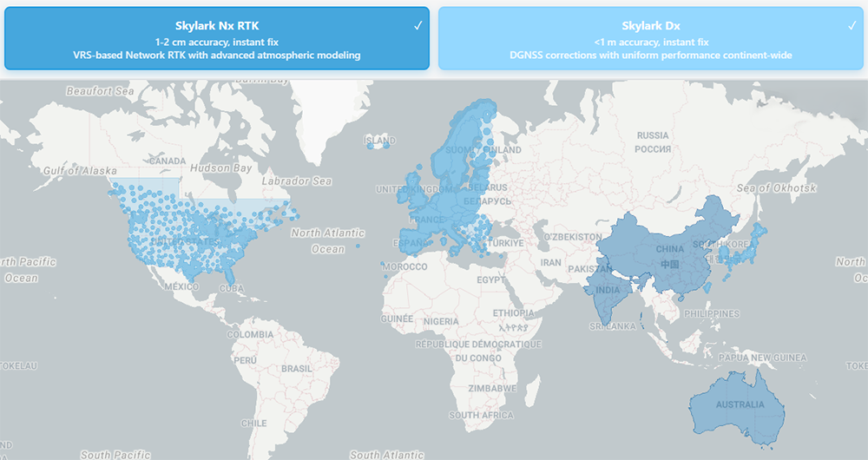Click the United States map label
Screen dimensions: 868x460
click(x=184, y=241)
